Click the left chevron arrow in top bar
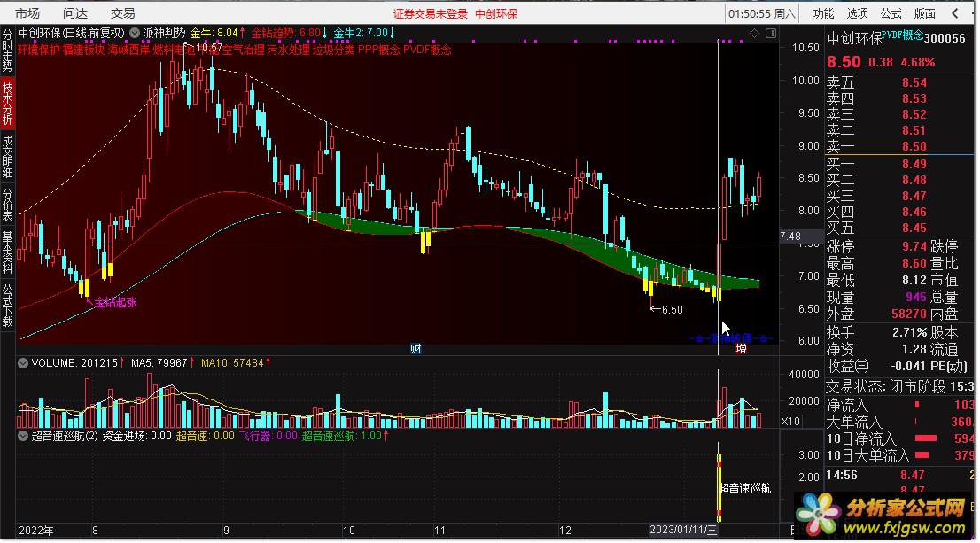This screenshot has height=543, width=980. pos(955,13)
